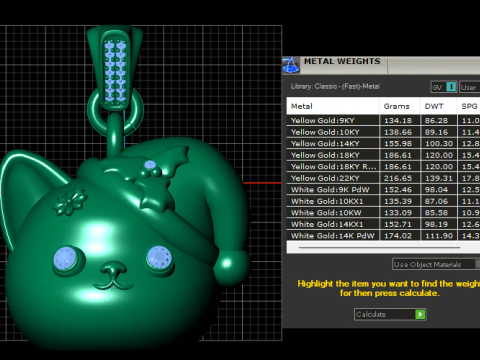Select the Yellow Gold:22KY row
Image resolution: width=480 pixels, height=360 pixels.
click(383, 178)
